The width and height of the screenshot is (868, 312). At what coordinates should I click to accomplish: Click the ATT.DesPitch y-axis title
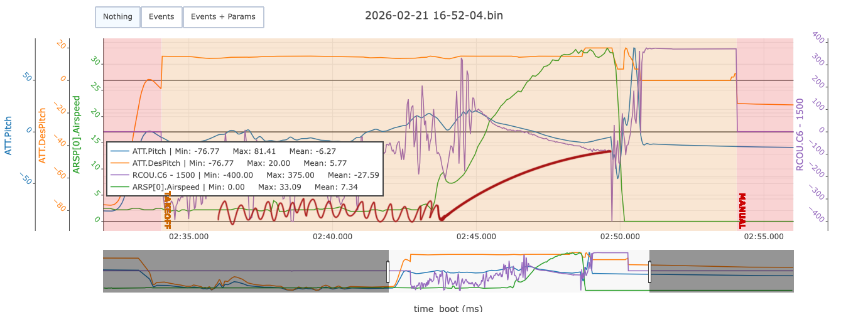[x=43, y=136]
